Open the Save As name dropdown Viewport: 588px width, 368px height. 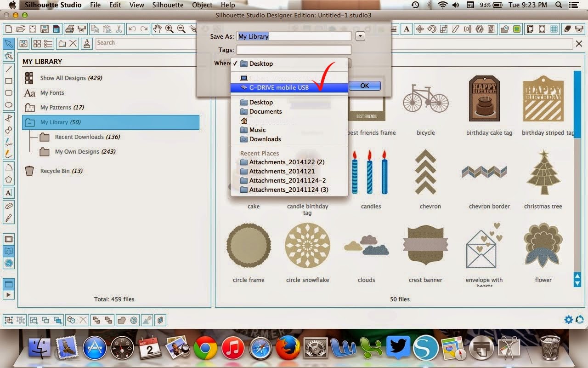[x=360, y=35]
